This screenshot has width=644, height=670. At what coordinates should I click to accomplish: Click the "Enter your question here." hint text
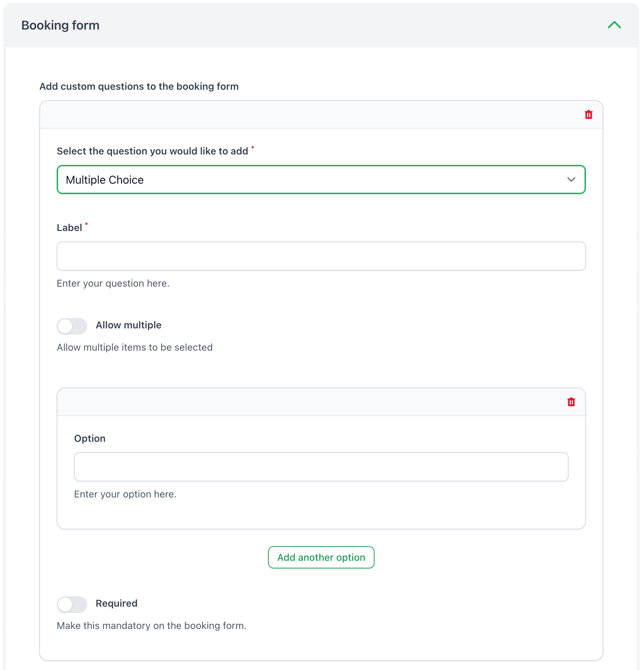pyautogui.click(x=113, y=284)
